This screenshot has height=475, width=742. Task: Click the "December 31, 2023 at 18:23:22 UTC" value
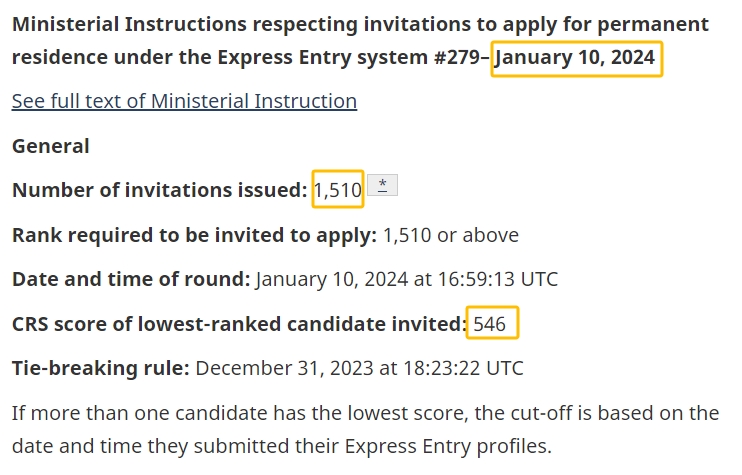pos(359,368)
